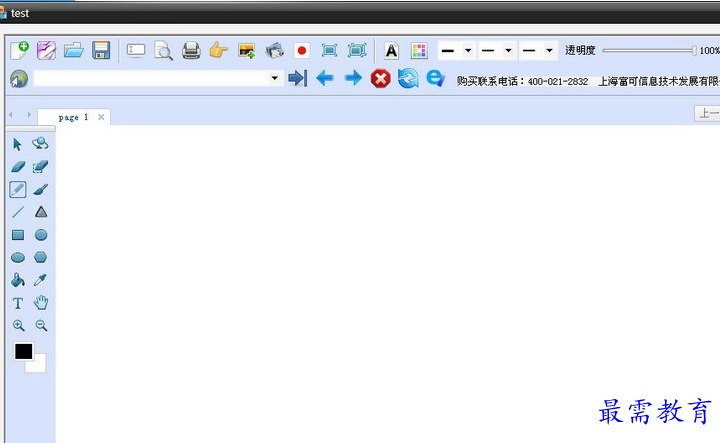Screen dimensions: 720x443
Task: Select the ellipse shape tool
Action: (18, 258)
